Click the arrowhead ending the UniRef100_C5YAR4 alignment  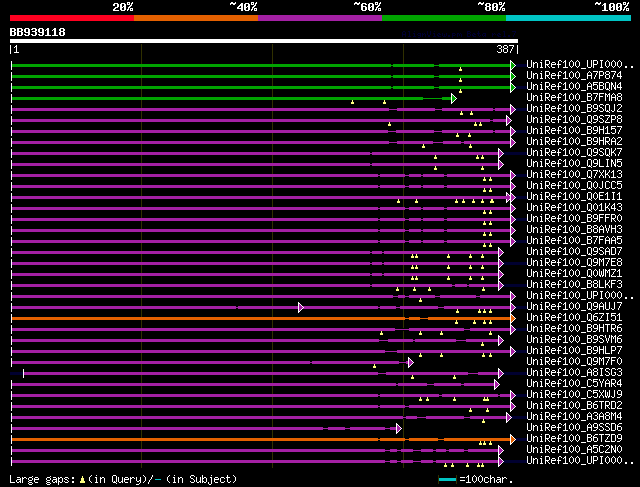(x=497, y=385)
